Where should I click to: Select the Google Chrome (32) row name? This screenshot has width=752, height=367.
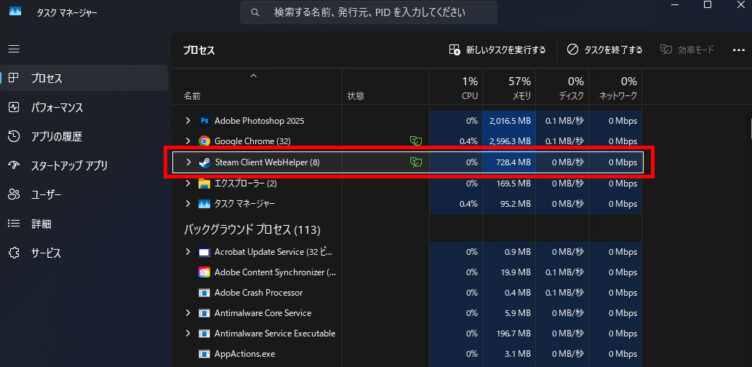(x=251, y=141)
